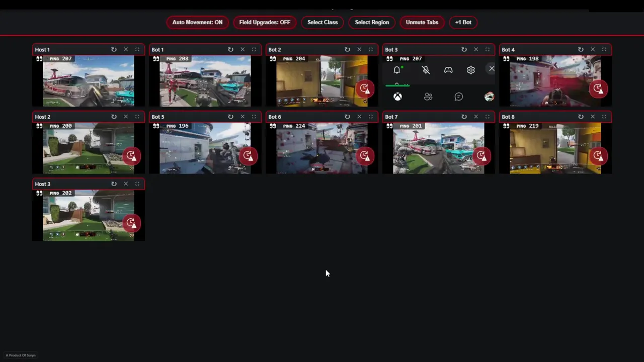
Task: Open the controller icon in Bot 3 overlay
Action: pos(448,70)
